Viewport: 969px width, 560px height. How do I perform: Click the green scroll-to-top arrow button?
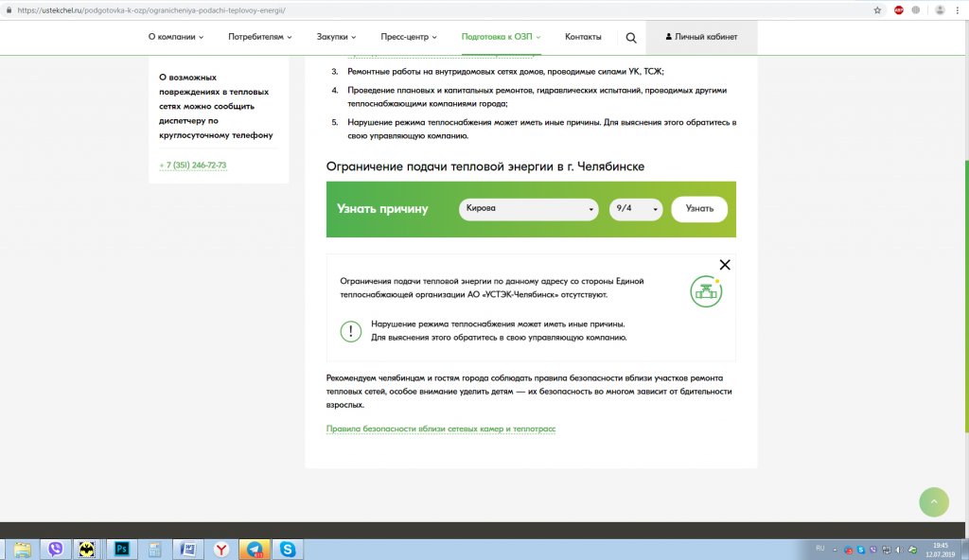click(934, 501)
